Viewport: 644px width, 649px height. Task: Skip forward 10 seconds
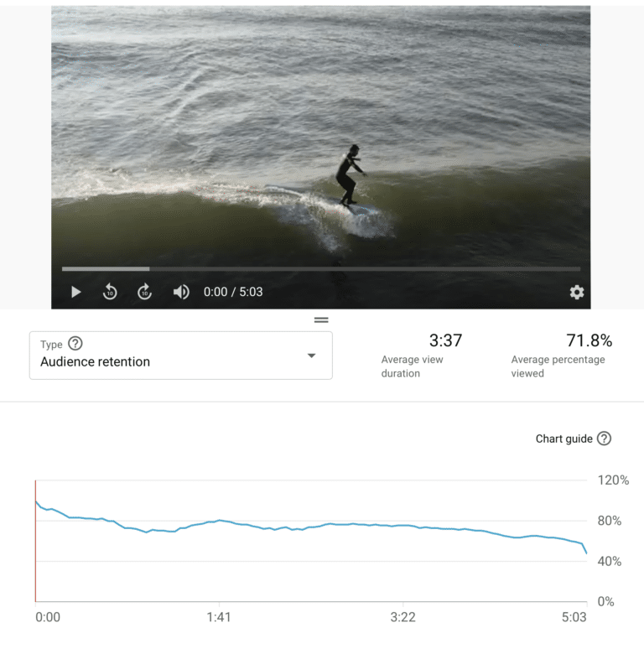coord(144,292)
